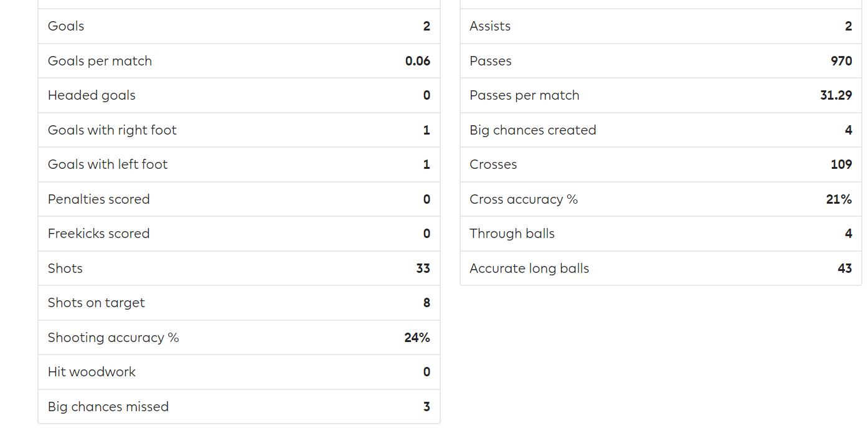Select Goals with right foot row
Viewport: 868px width, 428px height.
click(239, 130)
